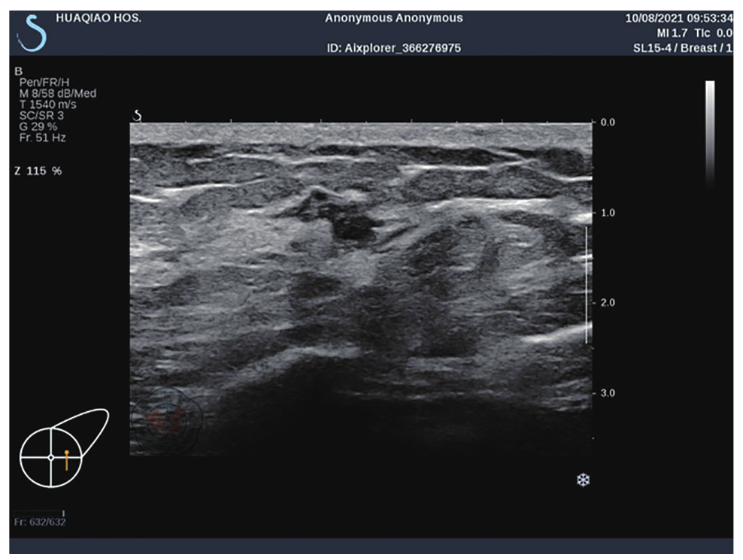The height and width of the screenshot is (560, 743).
Task: Click the grayscale map bar
Action: tap(709, 132)
